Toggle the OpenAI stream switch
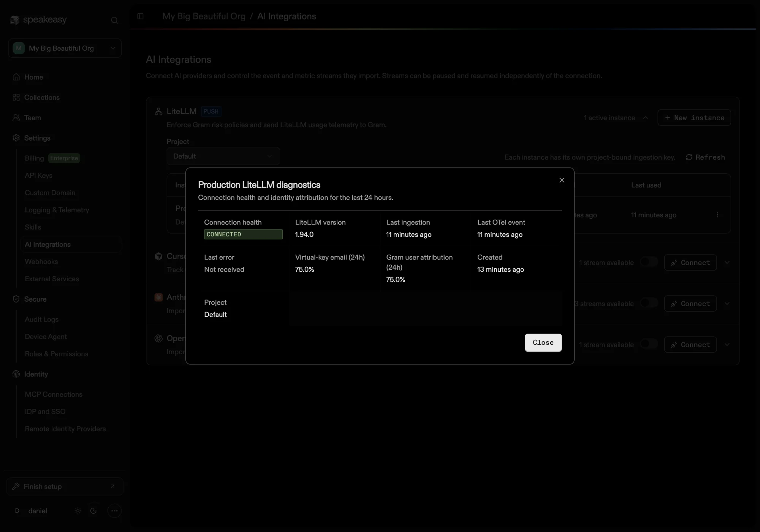 click(x=649, y=344)
